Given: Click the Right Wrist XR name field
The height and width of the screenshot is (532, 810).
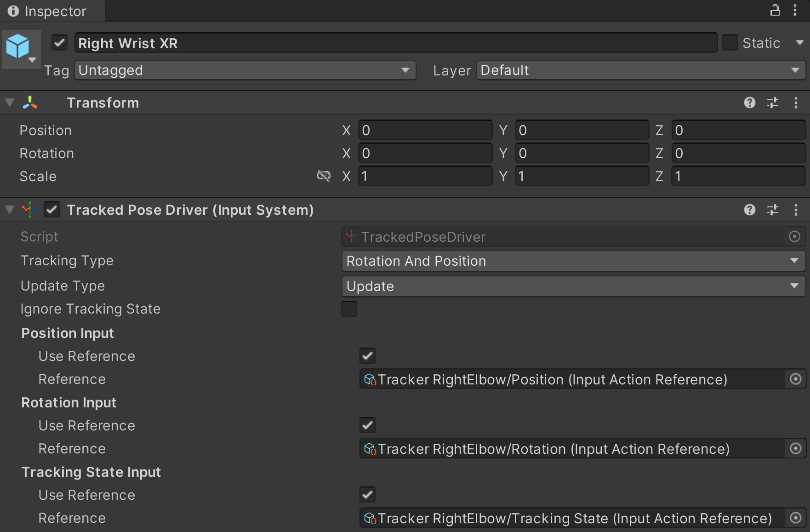Looking at the screenshot, I should tap(395, 43).
